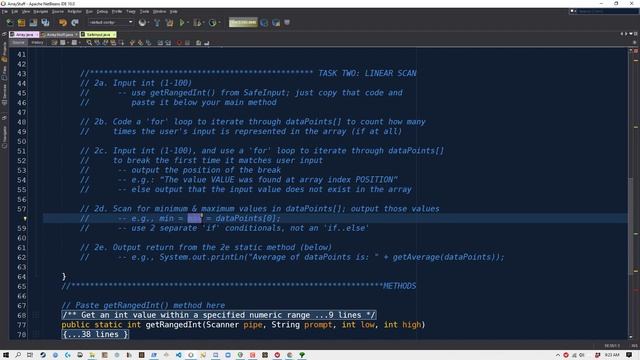This screenshot has width=640, height=360.
Task: Click the Clean and Build Project icon
Action: (169, 23)
